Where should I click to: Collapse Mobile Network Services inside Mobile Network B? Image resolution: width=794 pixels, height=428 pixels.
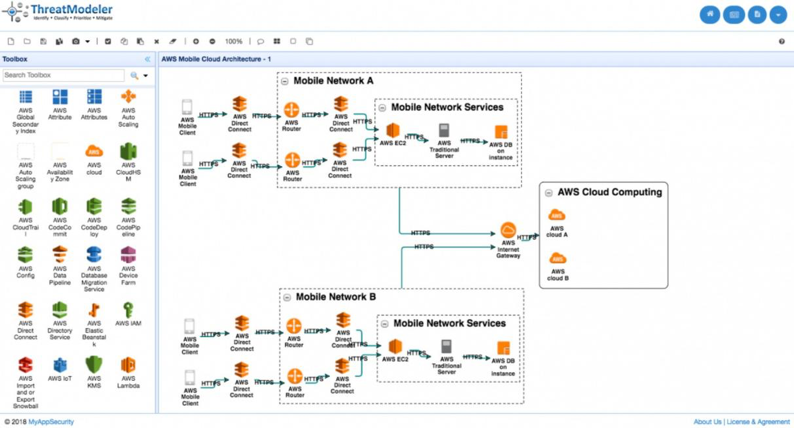coord(384,324)
